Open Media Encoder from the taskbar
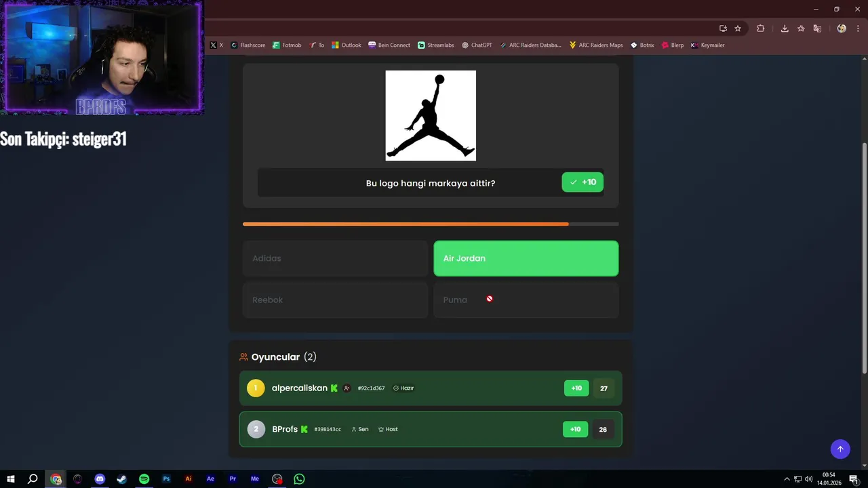 click(255, 479)
